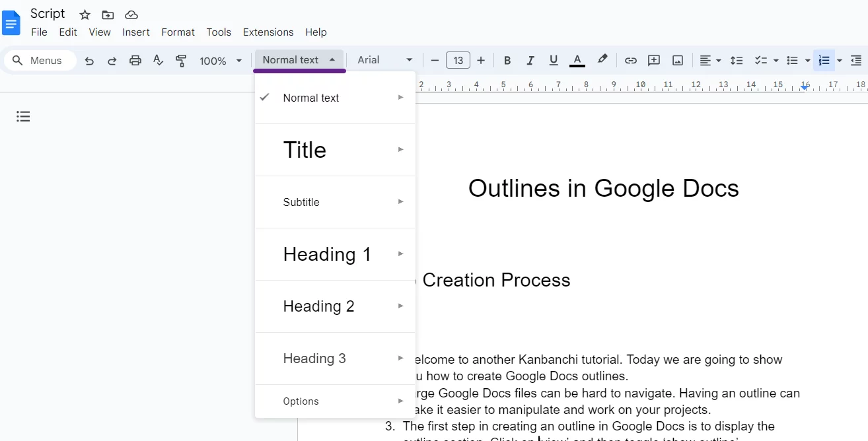Open the Arial font dropdown

click(x=385, y=60)
